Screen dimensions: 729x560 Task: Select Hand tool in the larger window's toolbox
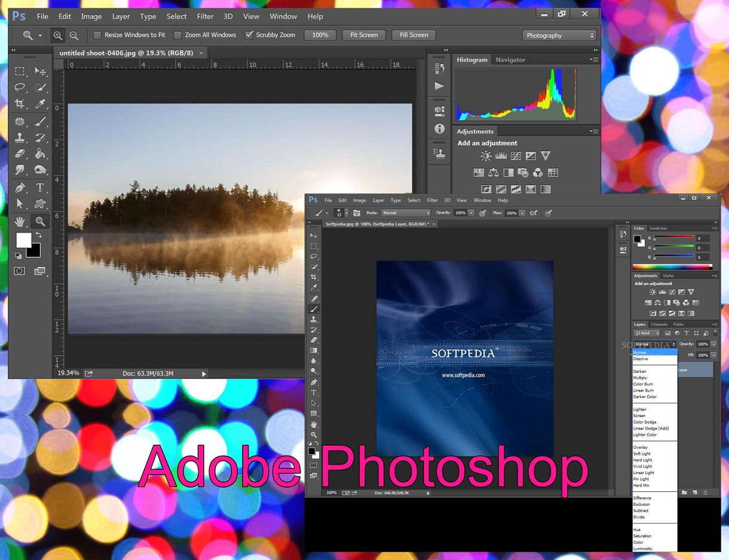pos(20,222)
